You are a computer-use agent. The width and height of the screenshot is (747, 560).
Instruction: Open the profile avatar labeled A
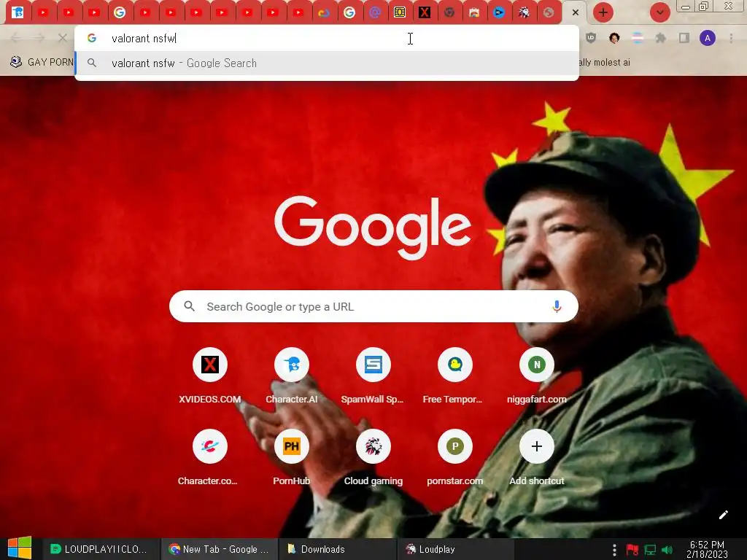[x=708, y=38]
